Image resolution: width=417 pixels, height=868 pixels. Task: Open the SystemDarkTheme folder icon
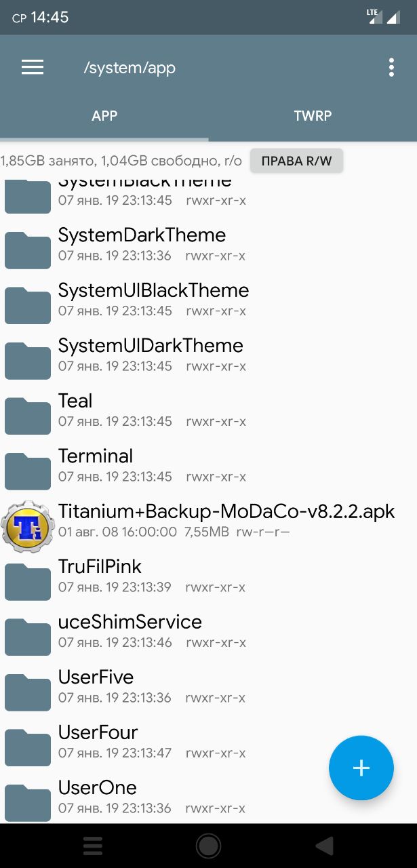[x=28, y=250]
